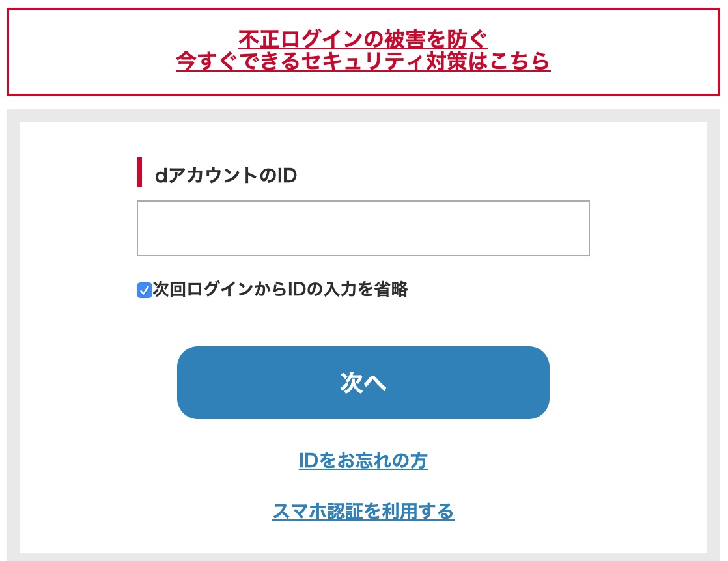The image size is (728, 561).
Task: Place cursor in the d-account ID field
Action: pos(363,228)
